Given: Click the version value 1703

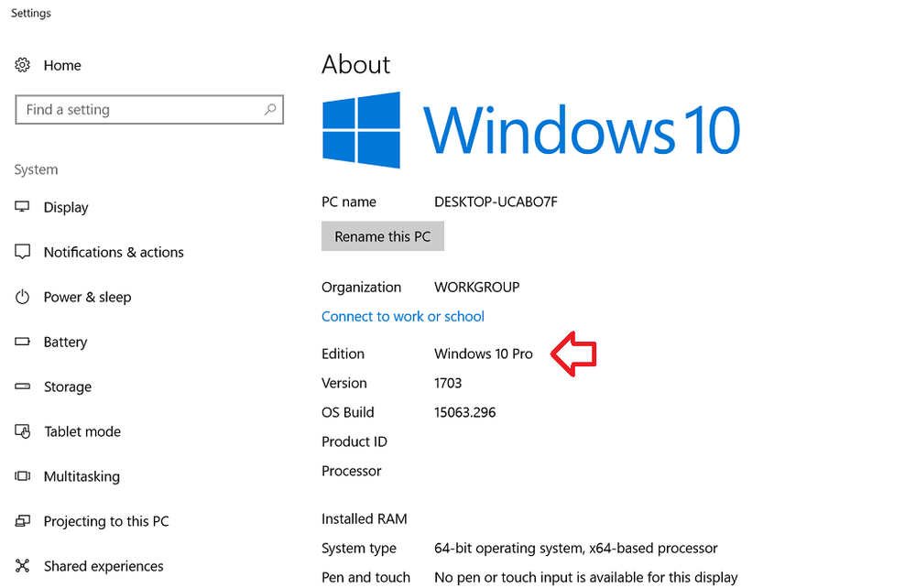Looking at the screenshot, I should click(x=448, y=383).
